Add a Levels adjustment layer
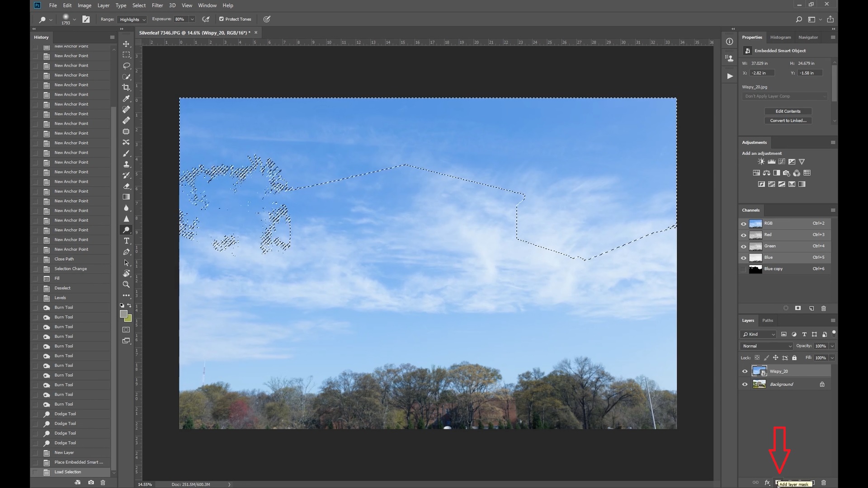Screen dimensions: 868x488 point(772,162)
